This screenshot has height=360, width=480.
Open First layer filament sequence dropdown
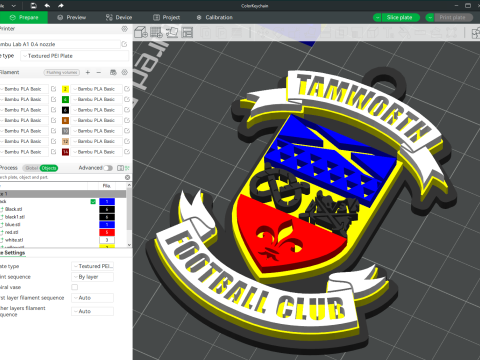(93, 298)
